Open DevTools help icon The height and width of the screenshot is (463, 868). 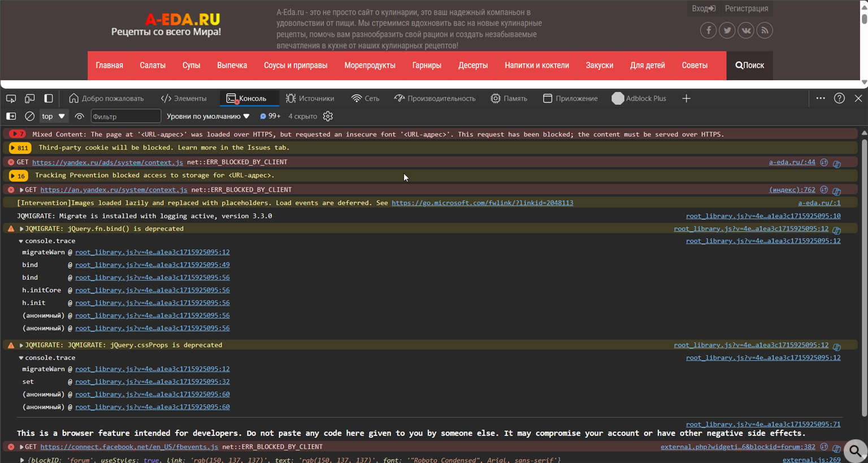tap(840, 98)
